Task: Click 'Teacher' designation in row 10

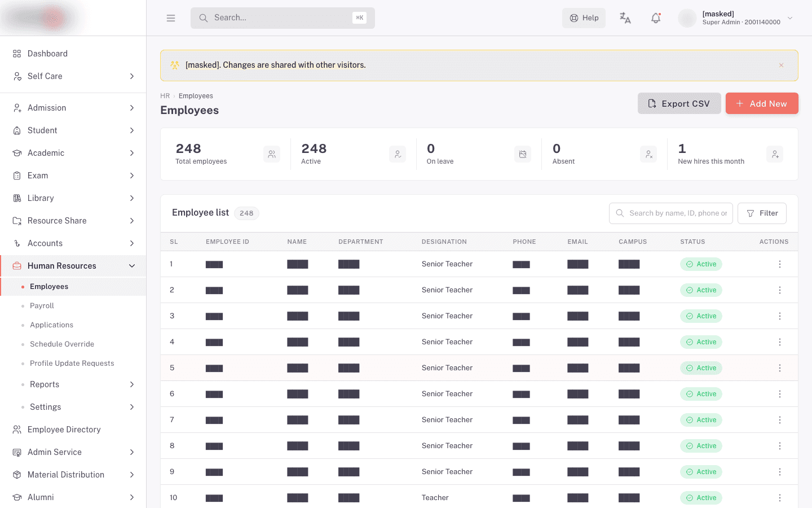Action: [x=435, y=498]
